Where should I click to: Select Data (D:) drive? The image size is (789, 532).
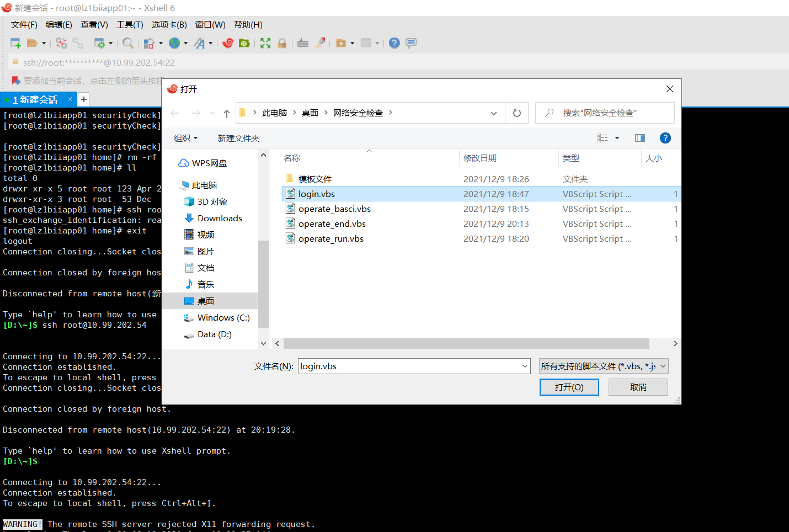(214, 334)
